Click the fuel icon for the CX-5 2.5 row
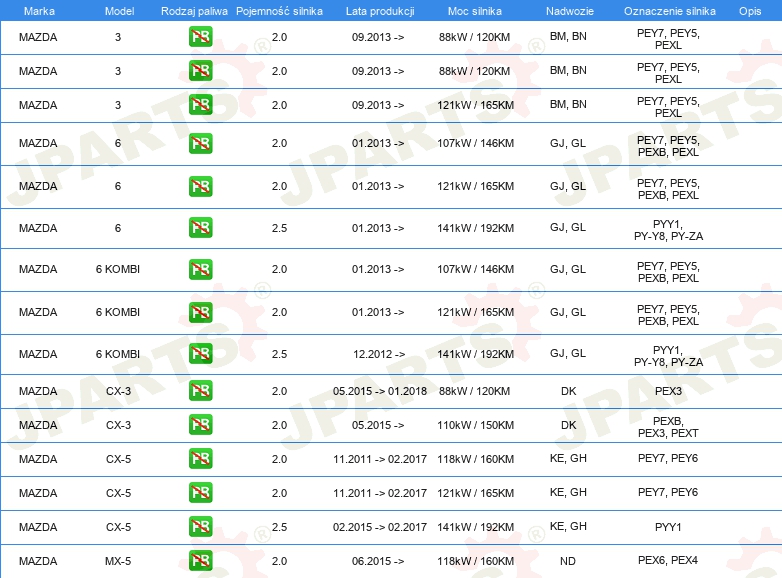 (x=200, y=526)
